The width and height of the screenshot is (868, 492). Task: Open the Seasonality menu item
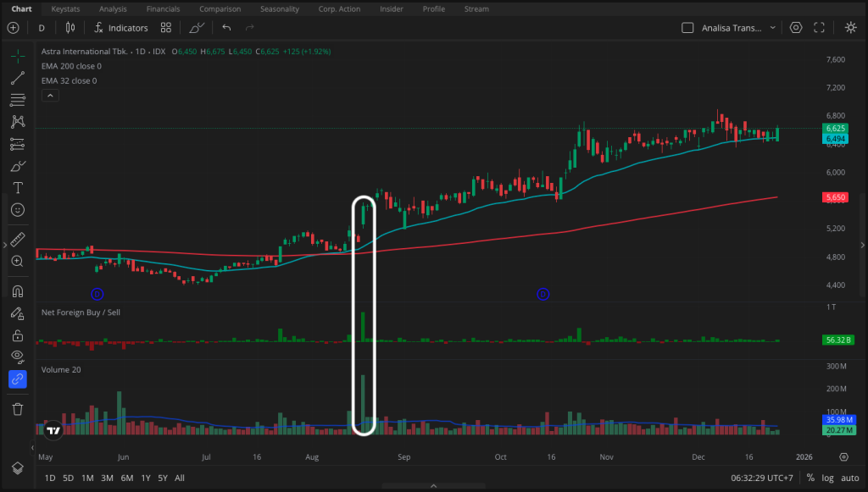280,8
